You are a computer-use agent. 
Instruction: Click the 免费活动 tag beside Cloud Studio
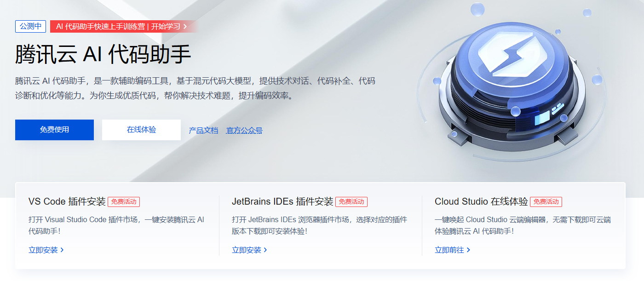pyautogui.click(x=546, y=201)
